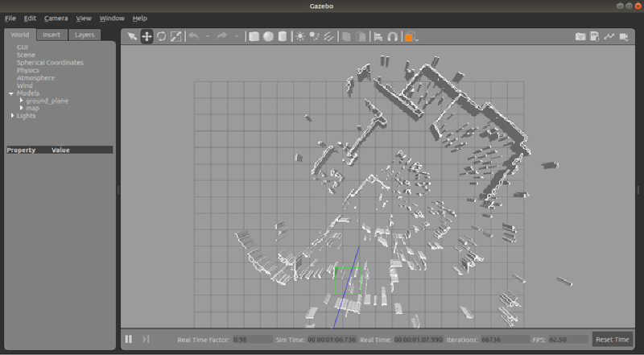Open the Help menu
This screenshot has height=355, width=644.
pyautogui.click(x=139, y=18)
